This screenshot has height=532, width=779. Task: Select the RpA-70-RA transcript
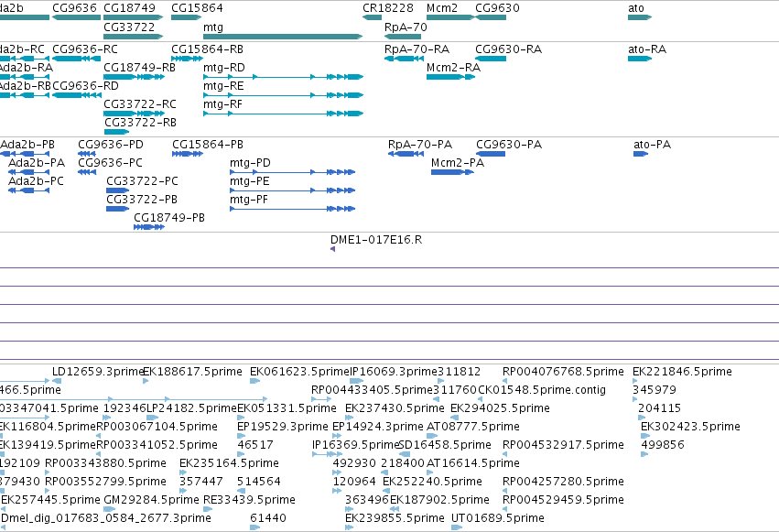pos(406,59)
